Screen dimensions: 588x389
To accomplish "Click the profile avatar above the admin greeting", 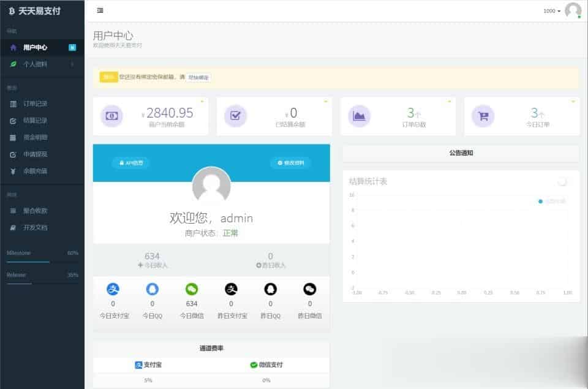I will coord(211,186).
